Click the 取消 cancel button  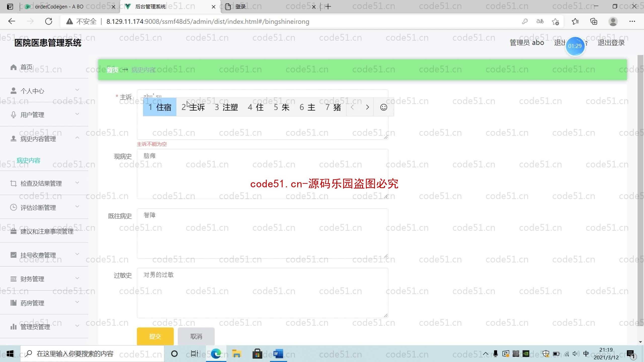tap(196, 336)
